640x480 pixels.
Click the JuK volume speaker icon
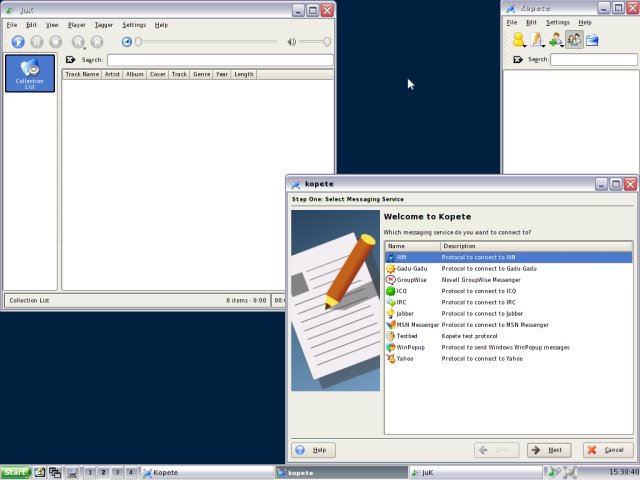[291, 42]
